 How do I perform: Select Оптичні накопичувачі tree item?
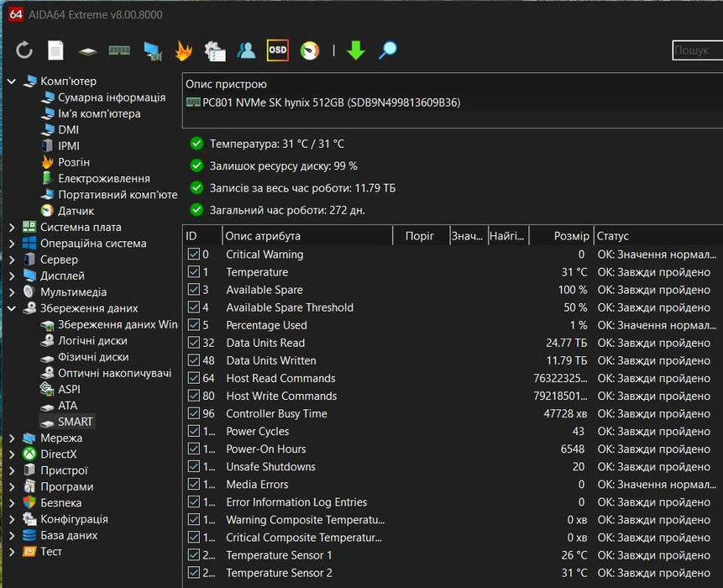tap(114, 373)
